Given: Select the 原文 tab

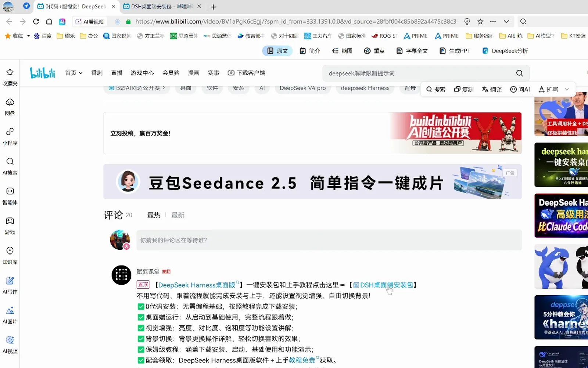Looking at the screenshot, I should [x=277, y=51].
